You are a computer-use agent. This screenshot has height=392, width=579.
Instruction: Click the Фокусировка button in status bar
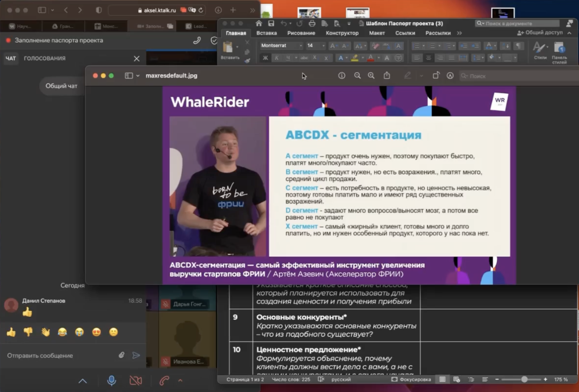pos(411,379)
